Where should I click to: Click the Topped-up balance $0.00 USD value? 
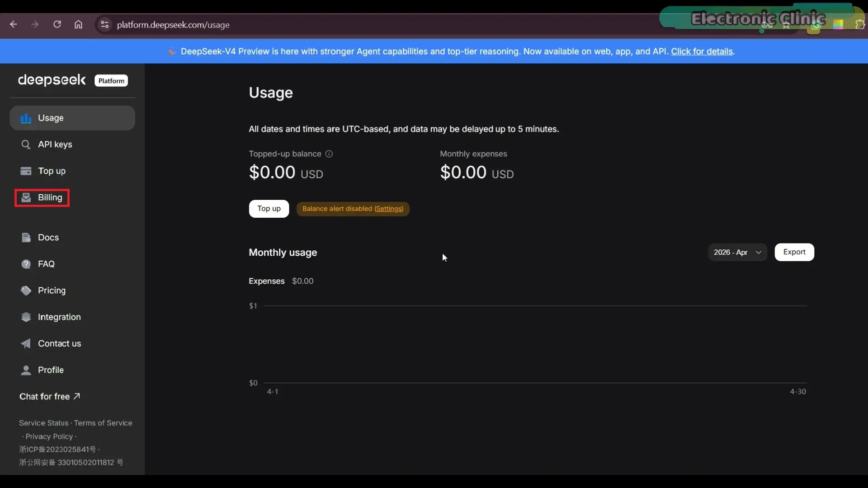tap(286, 173)
